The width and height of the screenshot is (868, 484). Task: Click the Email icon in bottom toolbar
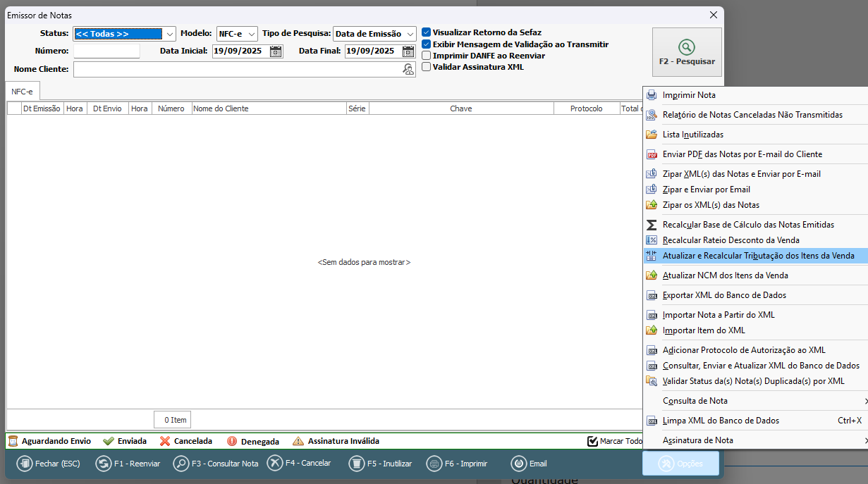click(518, 464)
